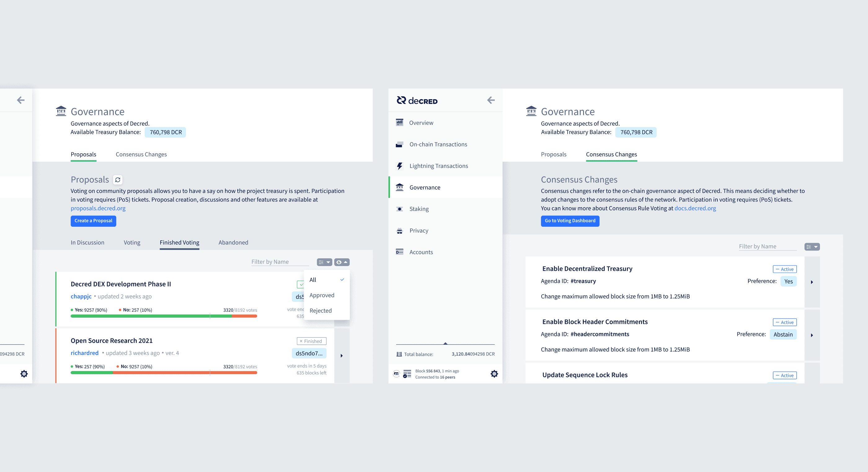
Task: Switch to the Abandoned proposals tab
Action: coord(233,243)
